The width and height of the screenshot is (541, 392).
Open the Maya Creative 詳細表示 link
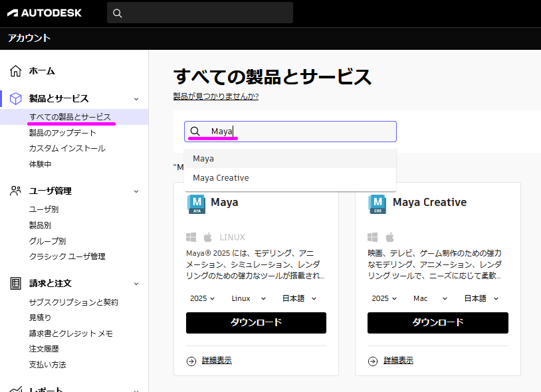(399, 361)
